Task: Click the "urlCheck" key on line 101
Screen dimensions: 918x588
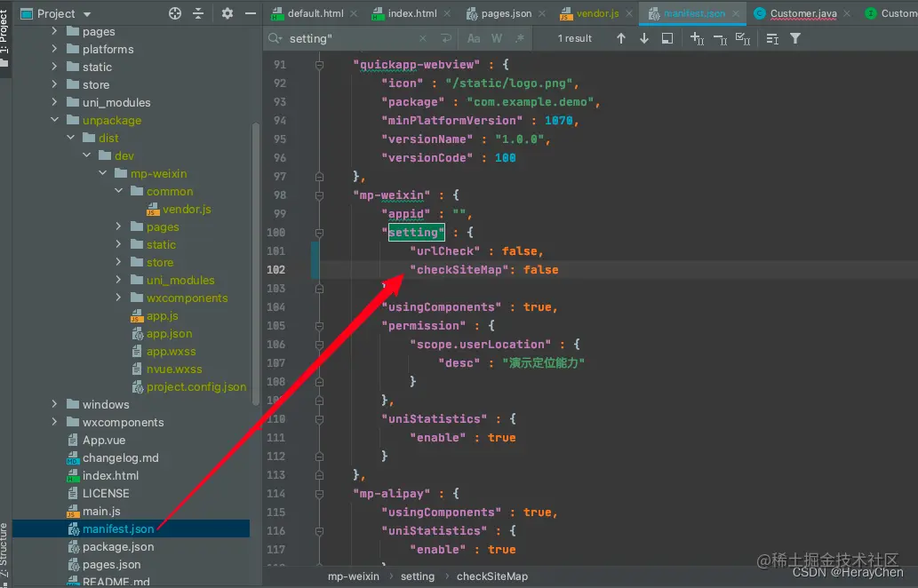Action: [445, 251]
